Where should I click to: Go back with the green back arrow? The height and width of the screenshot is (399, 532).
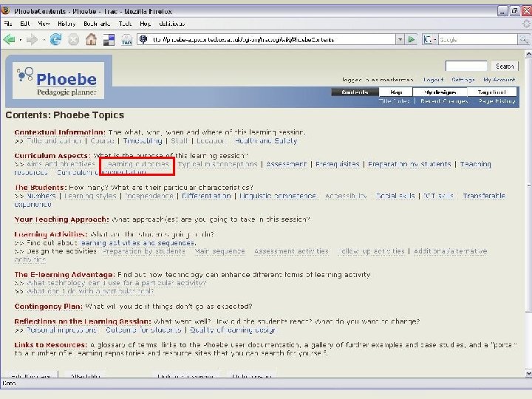click(x=9, y=40)
